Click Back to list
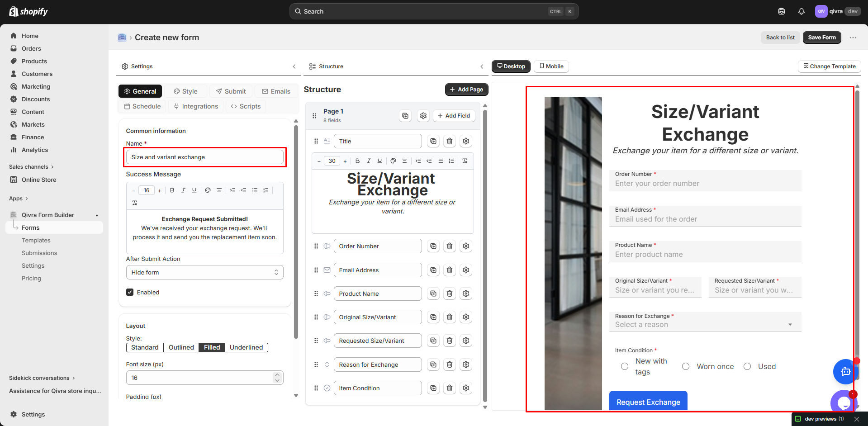 (780, 38)
